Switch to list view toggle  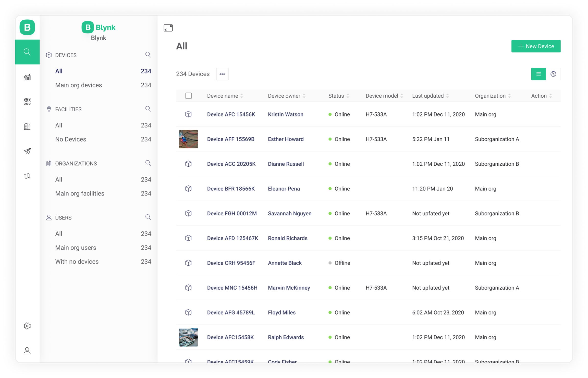point(538,74)
